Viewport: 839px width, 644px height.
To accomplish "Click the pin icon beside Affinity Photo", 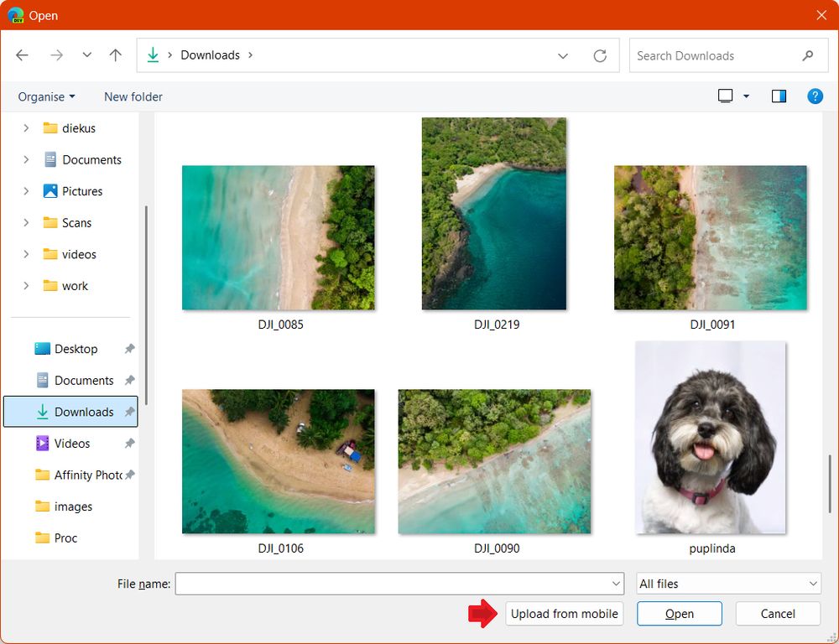I will 129,475.
